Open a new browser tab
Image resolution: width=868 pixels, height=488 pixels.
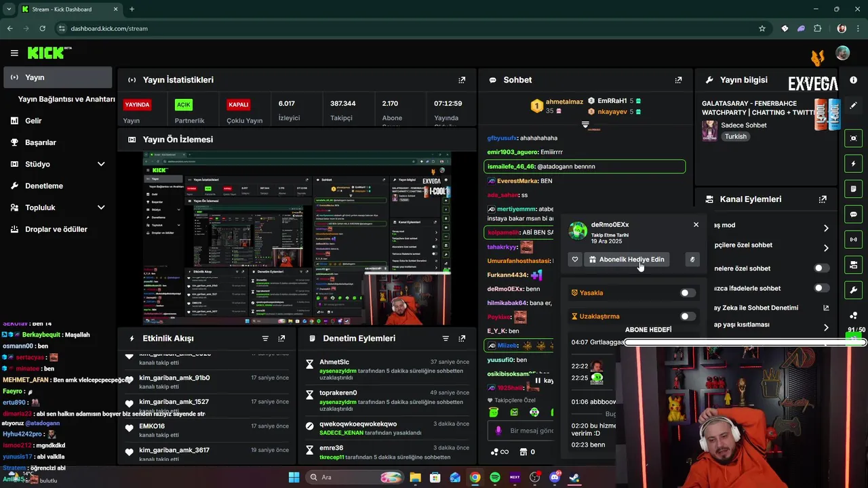[x=132, y=9]
